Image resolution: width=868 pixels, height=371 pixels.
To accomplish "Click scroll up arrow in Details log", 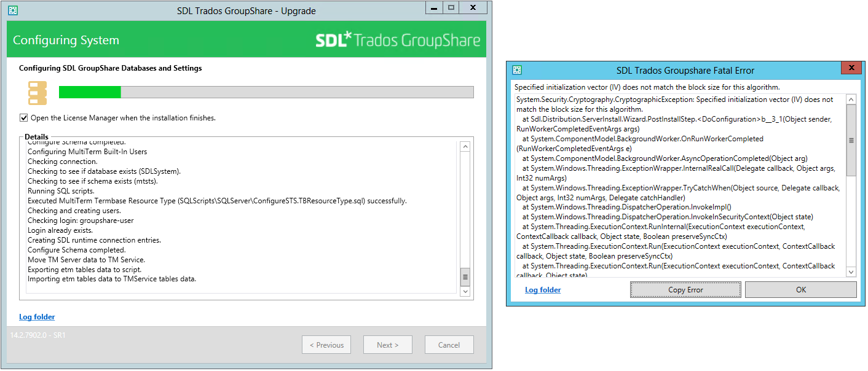I will coord(465,147).
